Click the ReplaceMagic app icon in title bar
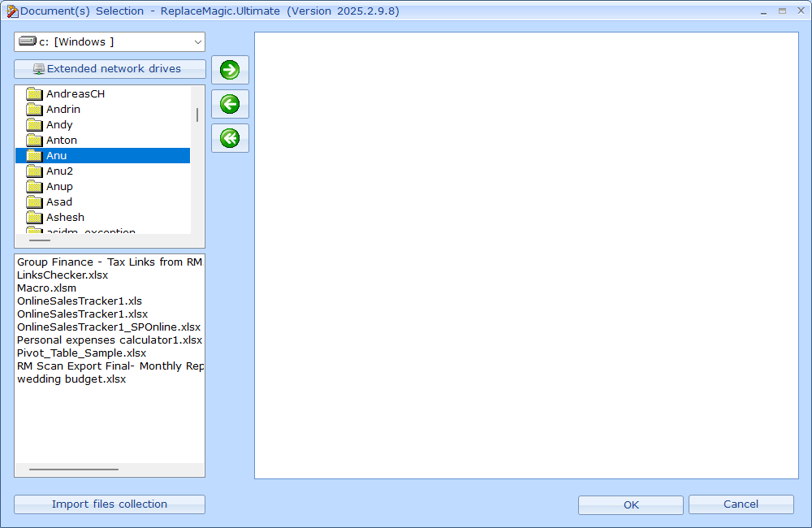Image resolution: width=812 pixels, height=528 pixels. 12,11
